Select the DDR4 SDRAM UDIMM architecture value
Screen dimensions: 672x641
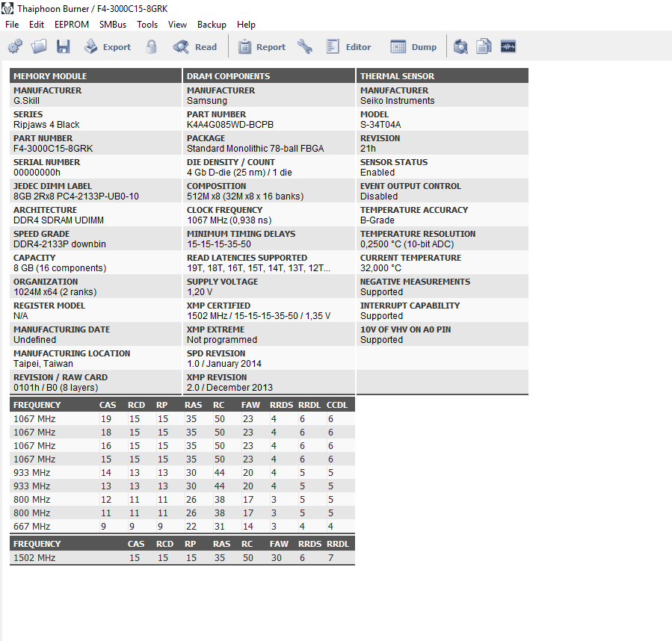click(58, 220)
